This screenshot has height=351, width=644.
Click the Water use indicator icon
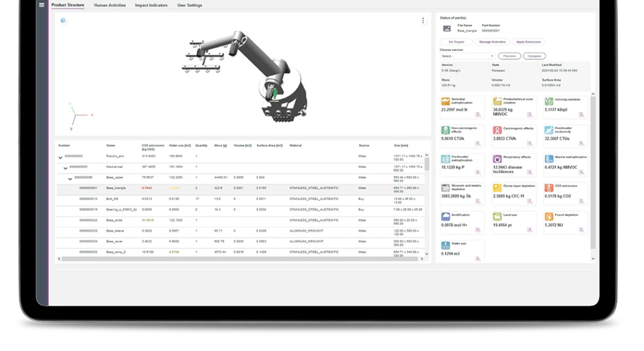(446, 246)
